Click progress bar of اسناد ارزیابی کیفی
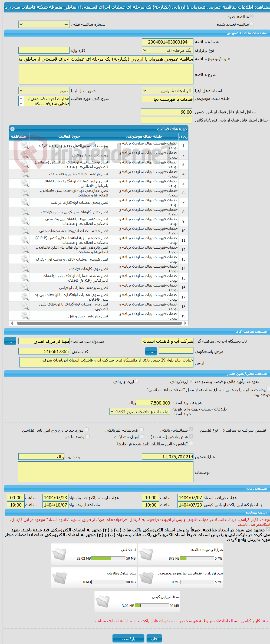This screenshot has height=644, width=270. pyautogui.click(x=152, y=606)
